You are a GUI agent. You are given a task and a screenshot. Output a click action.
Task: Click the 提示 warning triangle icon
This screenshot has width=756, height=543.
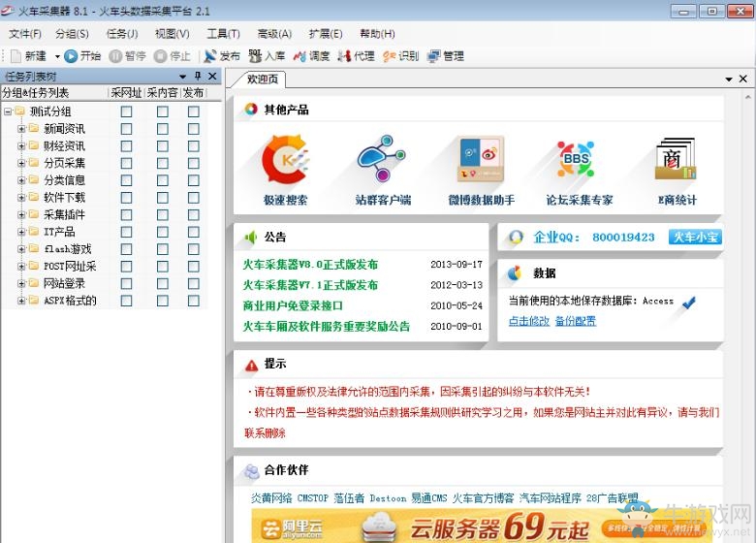[x=251, y=365]
